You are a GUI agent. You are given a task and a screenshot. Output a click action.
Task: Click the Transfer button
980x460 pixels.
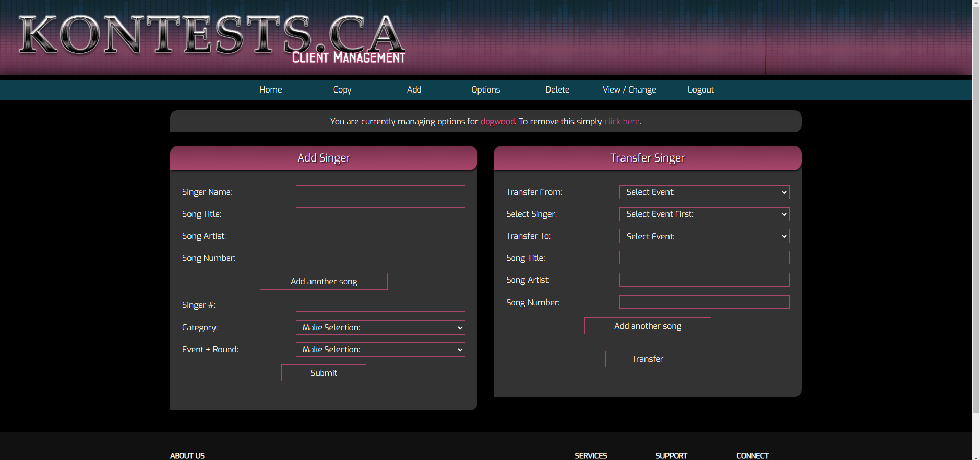(648, 359)
